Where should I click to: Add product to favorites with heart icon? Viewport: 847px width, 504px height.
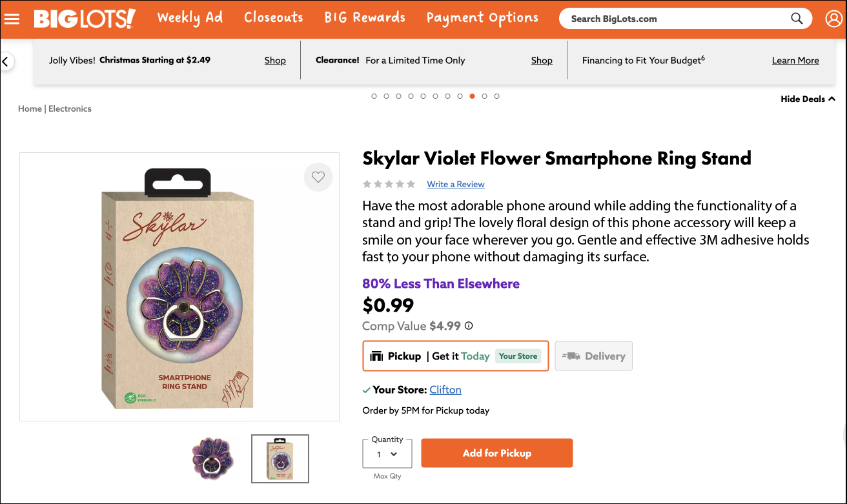pos(318,177)
